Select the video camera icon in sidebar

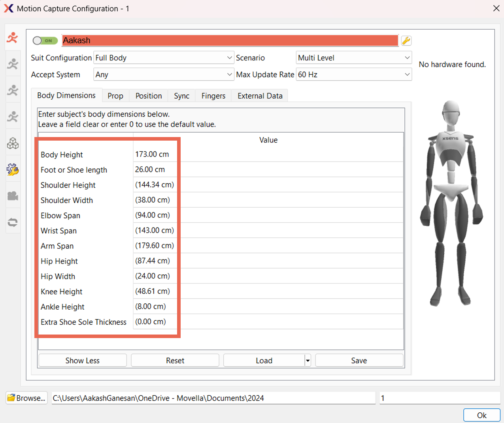(13, 196)
